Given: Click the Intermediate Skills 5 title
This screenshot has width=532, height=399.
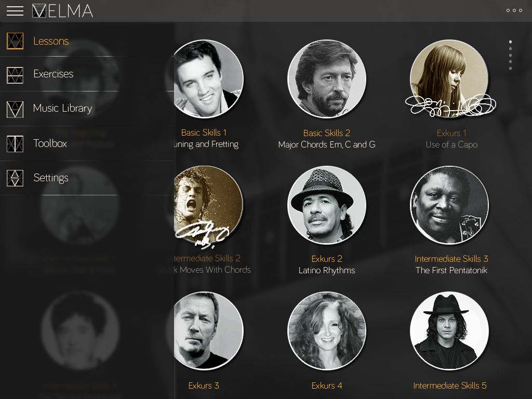Looking at the screenshot, I should (450, 385).
